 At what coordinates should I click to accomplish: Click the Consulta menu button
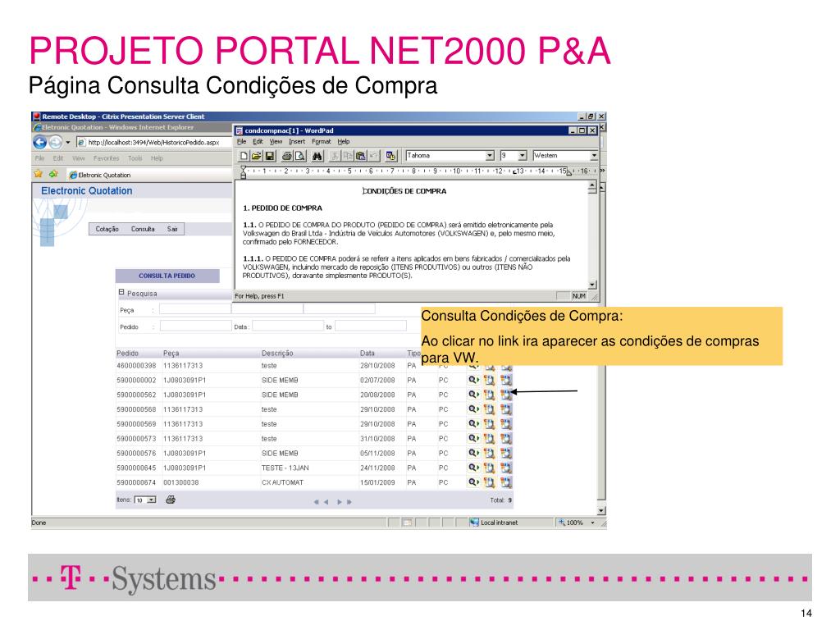[143, 230]
